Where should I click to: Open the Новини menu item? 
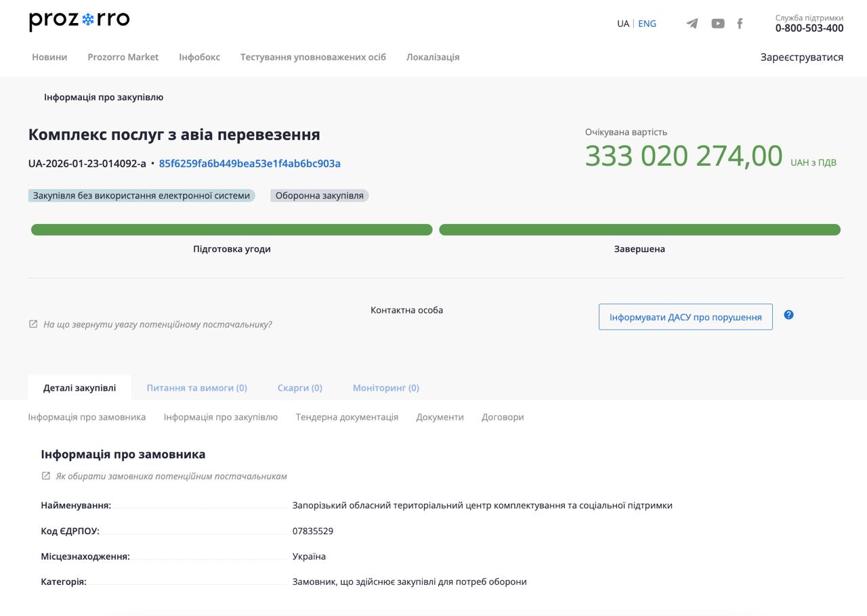click(49, 57)
